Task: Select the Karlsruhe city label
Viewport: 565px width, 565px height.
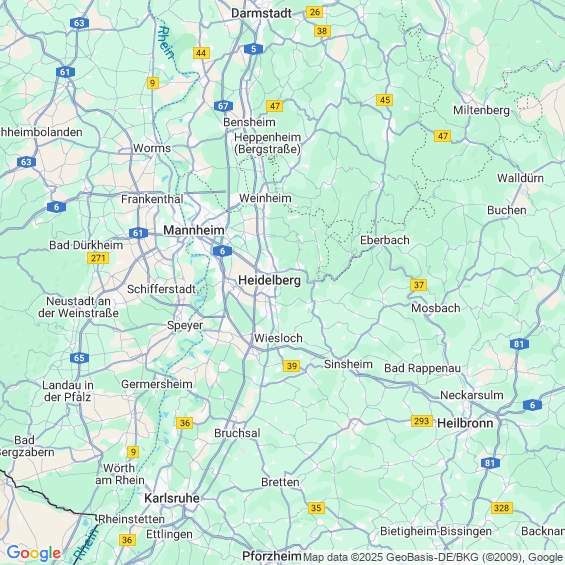Action: [x=172, y=498]
